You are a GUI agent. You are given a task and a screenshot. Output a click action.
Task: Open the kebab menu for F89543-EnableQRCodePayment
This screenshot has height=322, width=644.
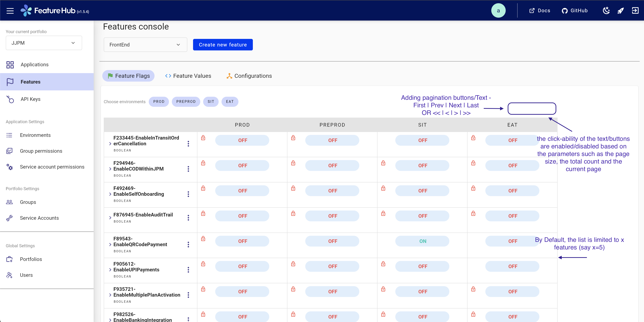point(188,245)
